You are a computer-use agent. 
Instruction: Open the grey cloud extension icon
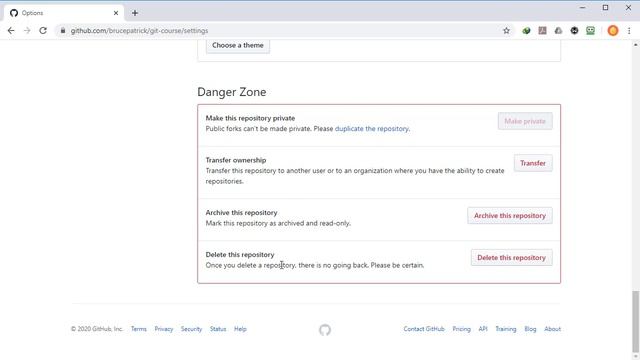[x=558, y=31]
